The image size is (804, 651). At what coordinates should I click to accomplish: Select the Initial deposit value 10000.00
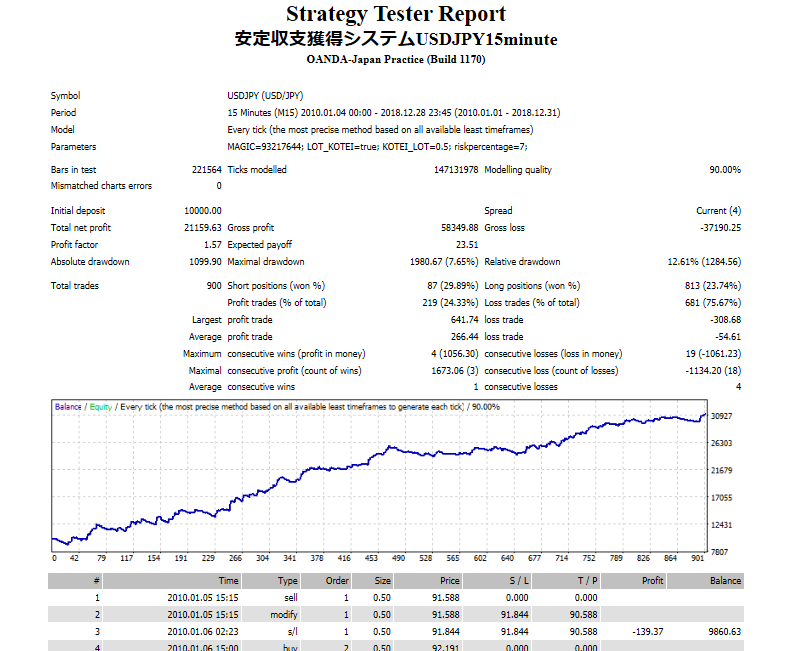tap(203, 211)
